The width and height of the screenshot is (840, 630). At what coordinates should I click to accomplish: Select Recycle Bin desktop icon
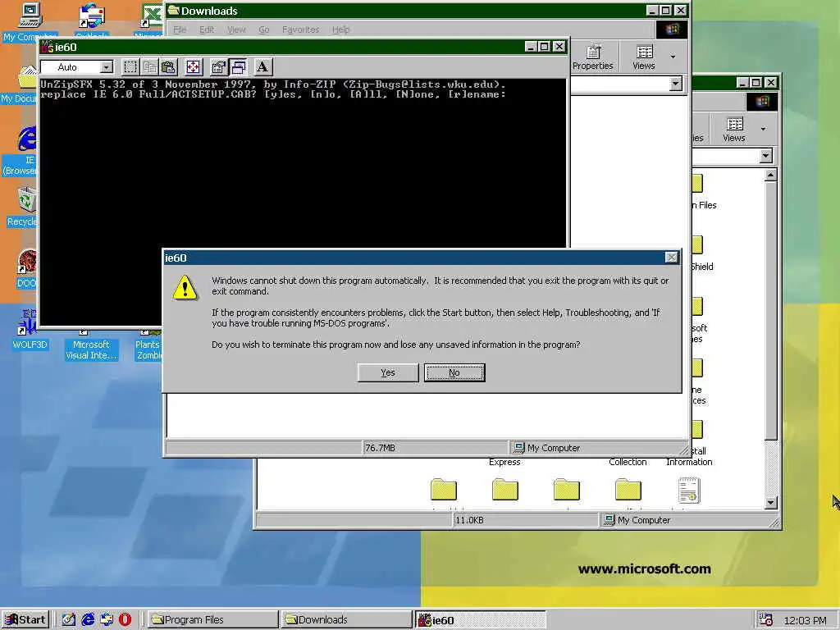[22, 206]
